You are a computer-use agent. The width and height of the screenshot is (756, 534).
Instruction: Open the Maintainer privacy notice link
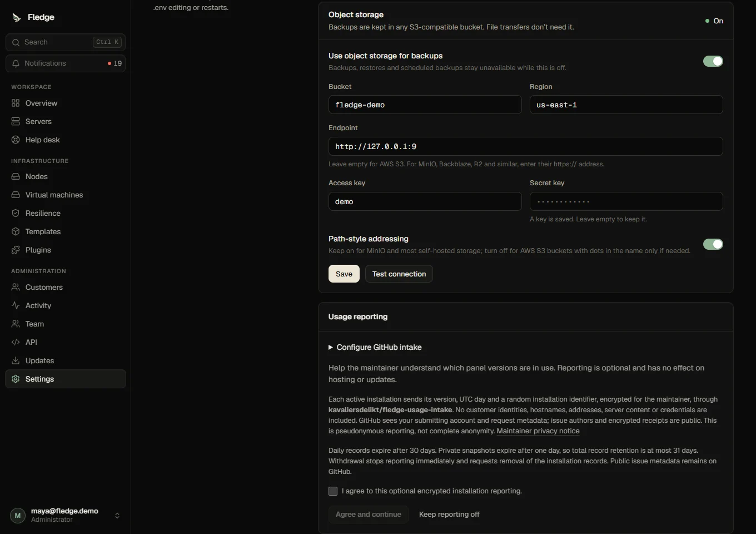pyautogui.click(x=538, y=431)
